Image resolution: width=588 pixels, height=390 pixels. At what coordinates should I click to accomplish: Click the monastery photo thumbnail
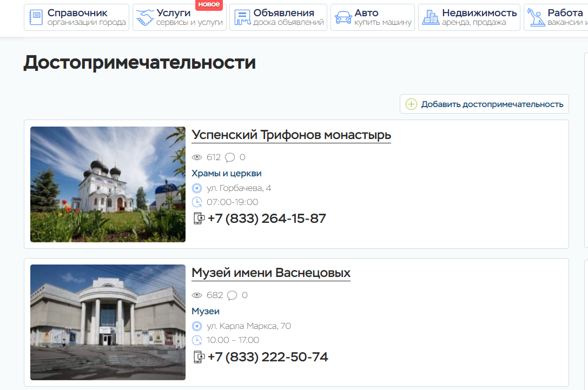[x=108, y=184]
